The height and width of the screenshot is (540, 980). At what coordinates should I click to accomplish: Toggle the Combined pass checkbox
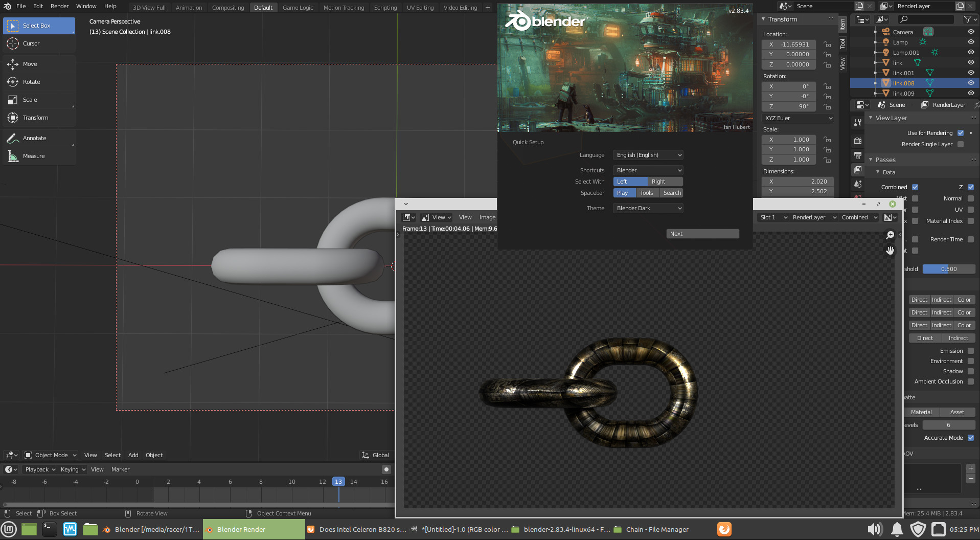[x=915, y=187]
